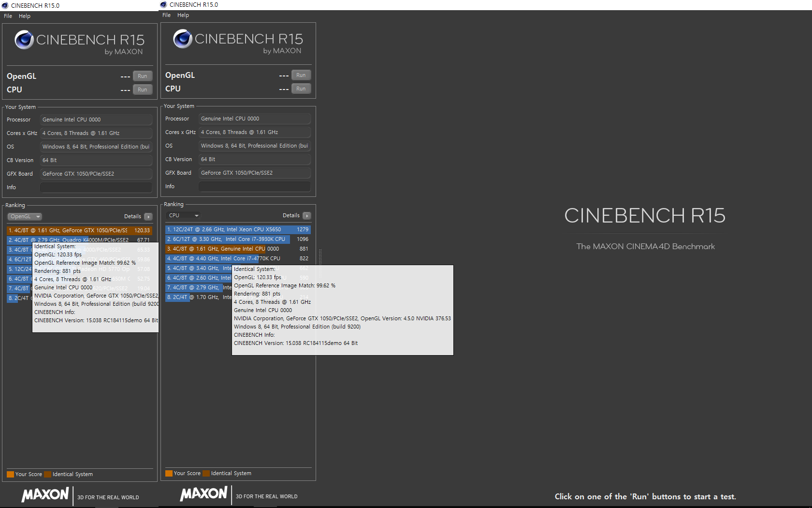Click Cinebench logo sphere in right window
Image resolution: width=812 pixels, height=508 pixels.
click(183, 39)
